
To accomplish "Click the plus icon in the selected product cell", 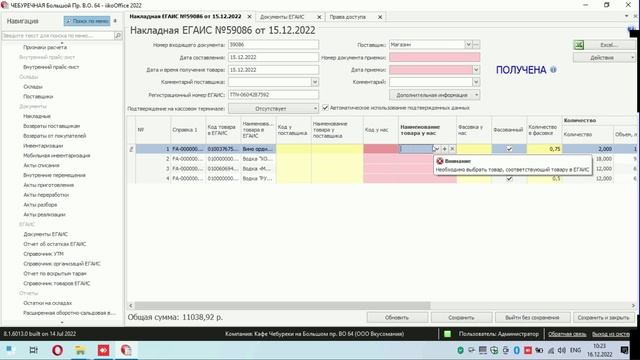I will pyautogui.click(x=444, y=149).
